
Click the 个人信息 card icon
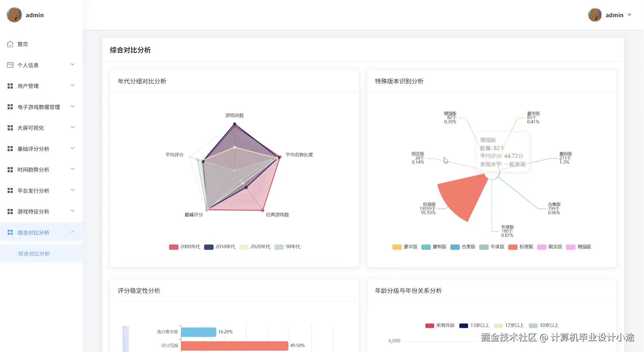pos(10,65)
